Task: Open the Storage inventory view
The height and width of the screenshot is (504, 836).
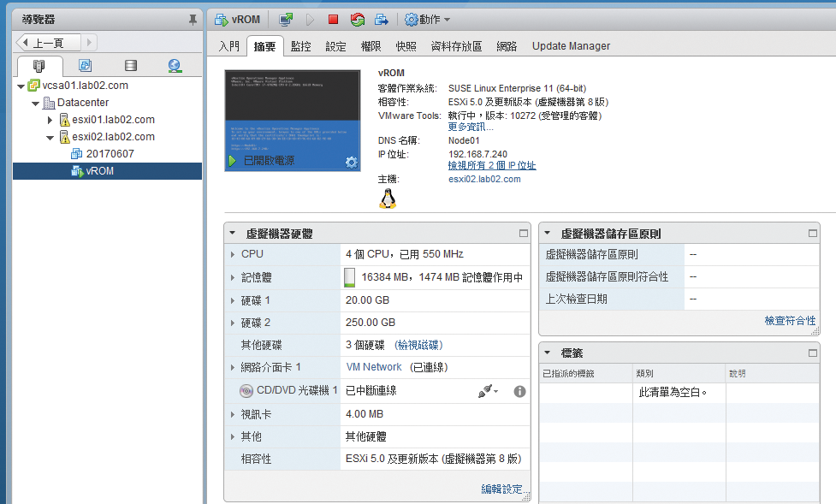Action: pos(131,66)
